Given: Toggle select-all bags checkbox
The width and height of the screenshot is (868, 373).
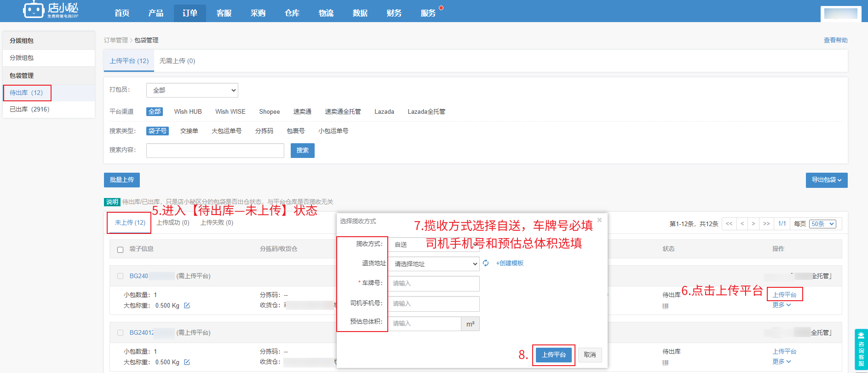Looking at the screenshot, I should [x=120, y=250].
